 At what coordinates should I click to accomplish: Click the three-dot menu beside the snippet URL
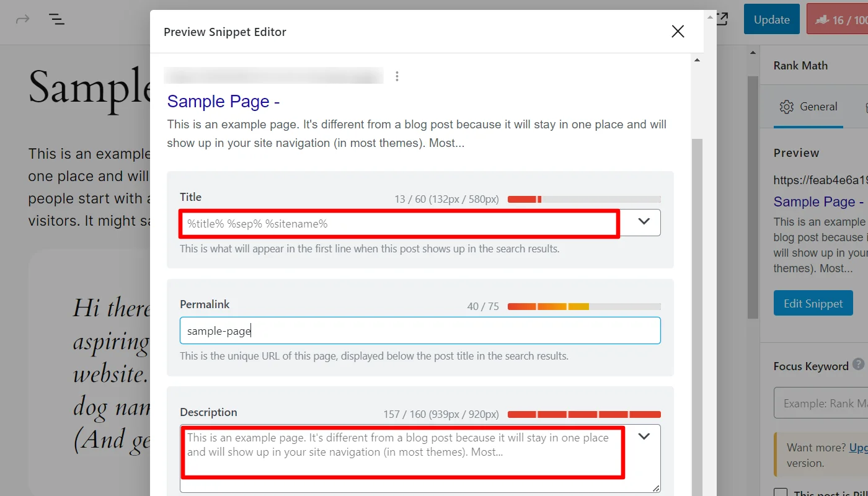397,76
